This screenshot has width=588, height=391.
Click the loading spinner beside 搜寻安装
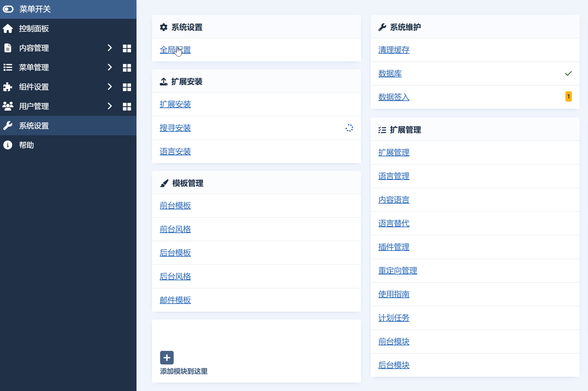tap(349, 128)
